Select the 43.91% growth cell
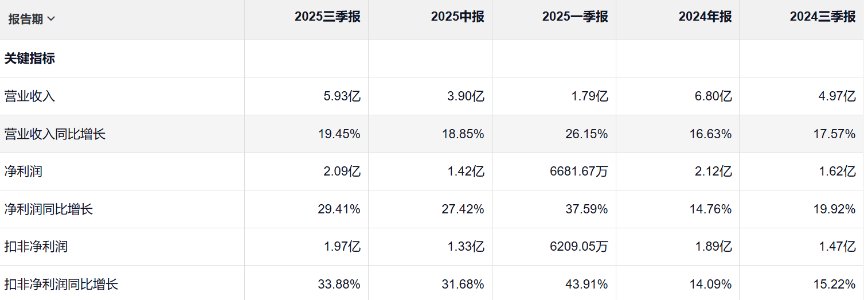The width and height of the screenshot is (868, 300). [587, 284]
